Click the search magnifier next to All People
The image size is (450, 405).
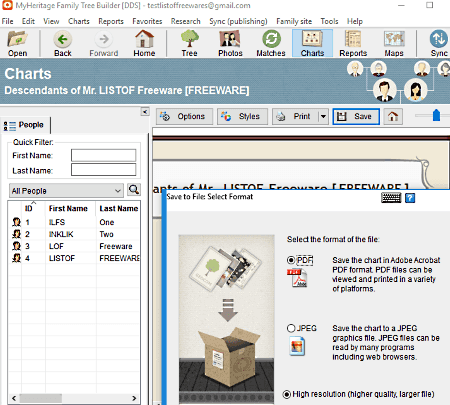tap(134, 190)
